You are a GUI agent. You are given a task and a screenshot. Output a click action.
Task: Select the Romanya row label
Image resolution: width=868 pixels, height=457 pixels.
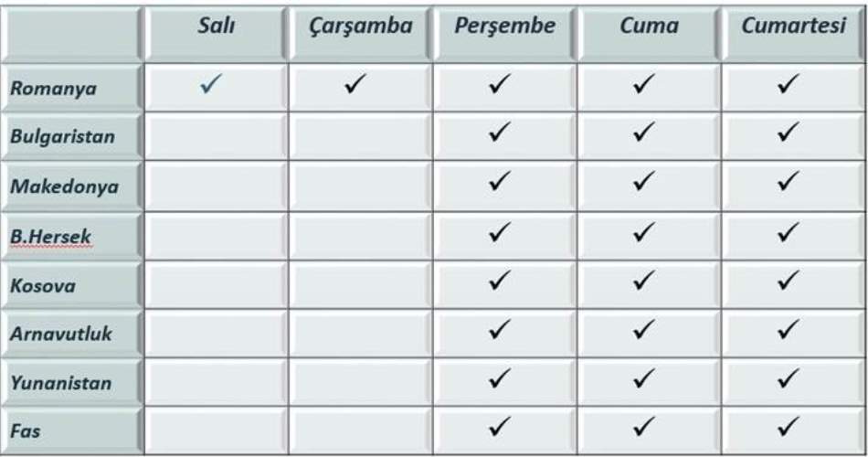click(x=53, y=89)
